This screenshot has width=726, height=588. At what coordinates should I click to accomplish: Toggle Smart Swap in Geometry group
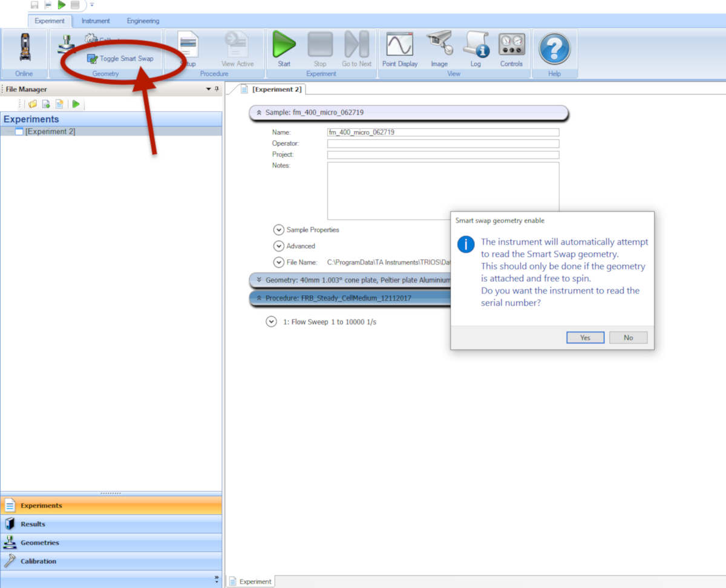pyautogui.click(x=120, y=59)
